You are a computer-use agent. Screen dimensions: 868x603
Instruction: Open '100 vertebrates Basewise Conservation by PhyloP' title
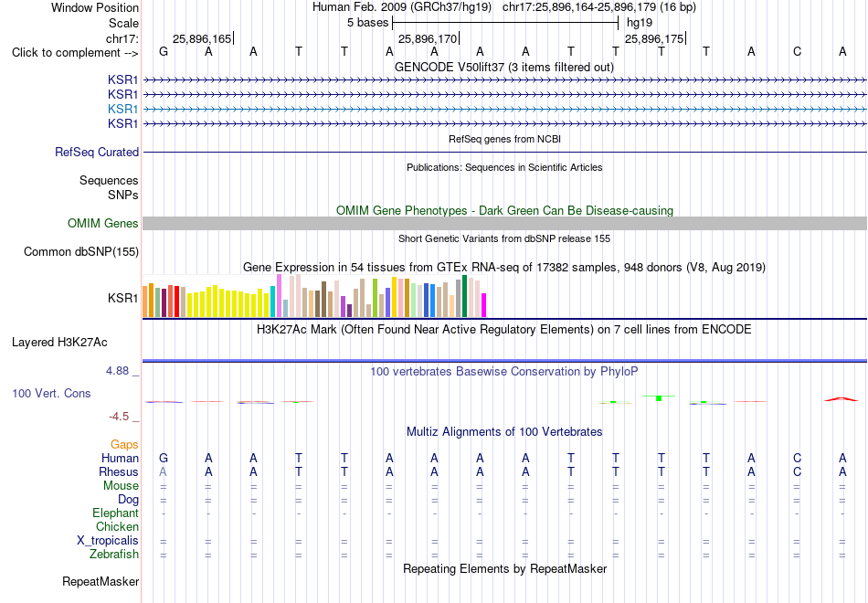coord(504,372)
